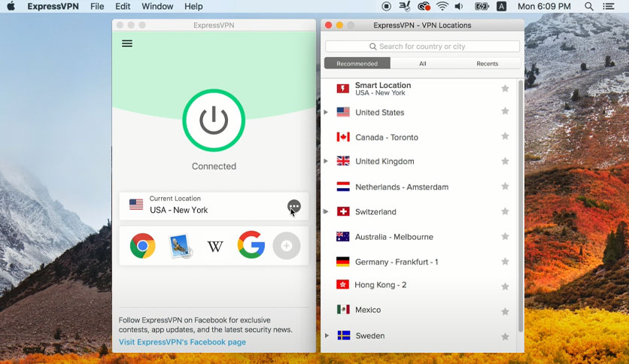The width and height of the screenshot is (629, 364).
Task: Click the United States flag icon
Action: [x=343, y=112]
